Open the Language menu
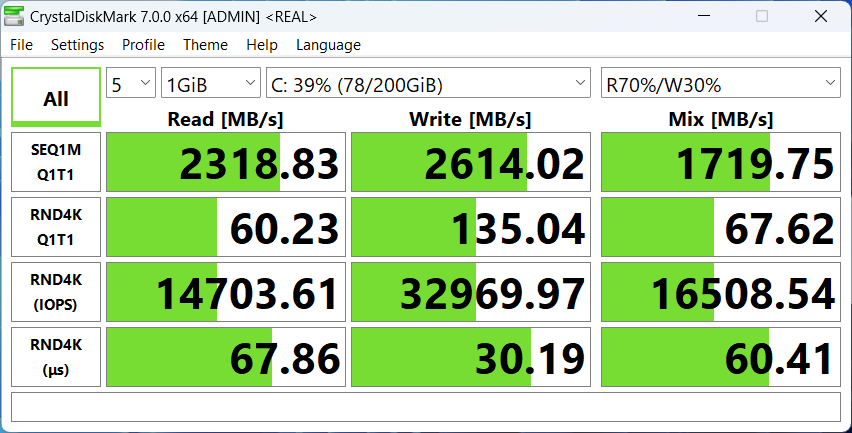The image size is (852, 433). click(328, 45)
